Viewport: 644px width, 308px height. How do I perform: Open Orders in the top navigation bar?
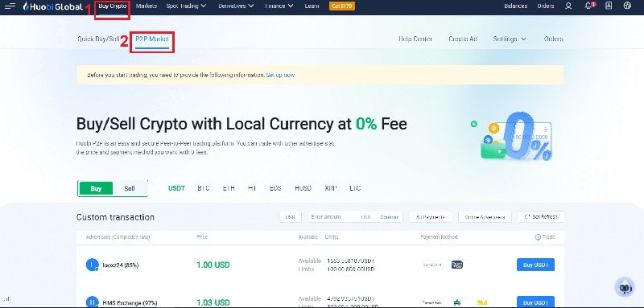click(x=546, y=6)
